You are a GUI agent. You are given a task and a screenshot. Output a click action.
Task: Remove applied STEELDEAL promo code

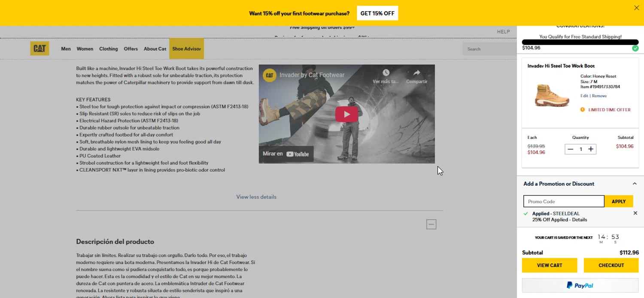click(635, 213)
